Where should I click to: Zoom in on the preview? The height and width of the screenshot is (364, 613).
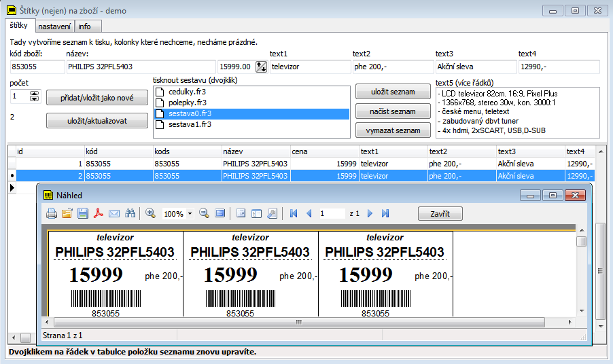(150, 213)
